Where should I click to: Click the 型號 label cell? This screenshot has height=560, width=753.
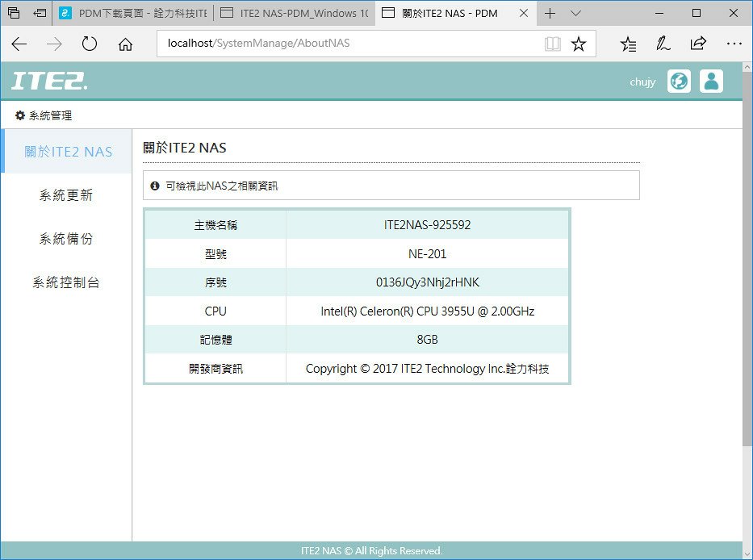tap(215, 253)
